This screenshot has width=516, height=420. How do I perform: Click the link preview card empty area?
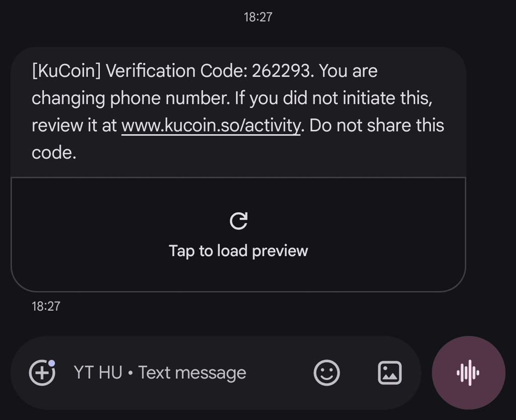pos(238,234)
